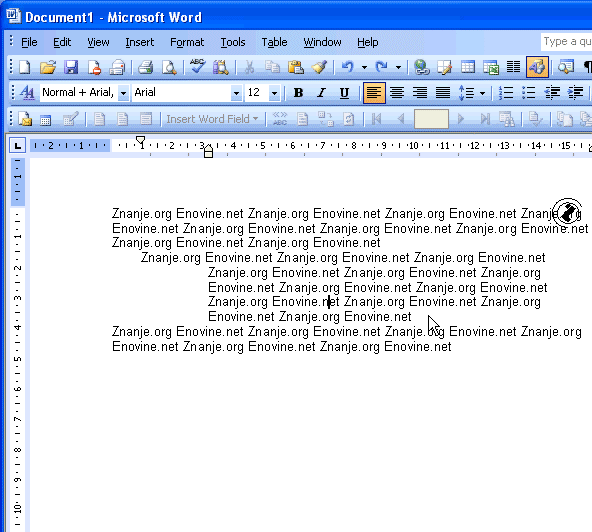Click the mail merge Go to Record field

click(x=432, y=119)
